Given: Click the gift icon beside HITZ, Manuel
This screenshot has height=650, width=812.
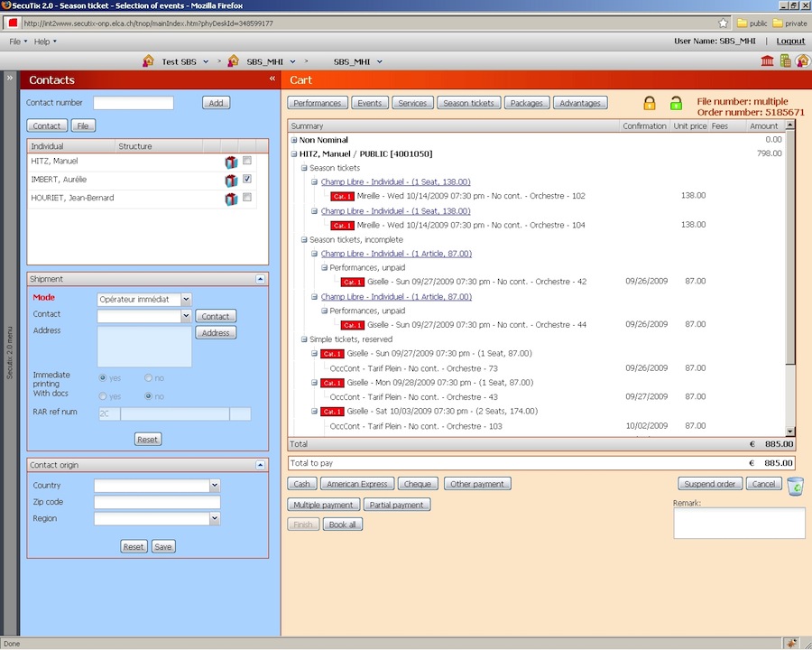Looking at the screenshot, I should click(231, 162).
